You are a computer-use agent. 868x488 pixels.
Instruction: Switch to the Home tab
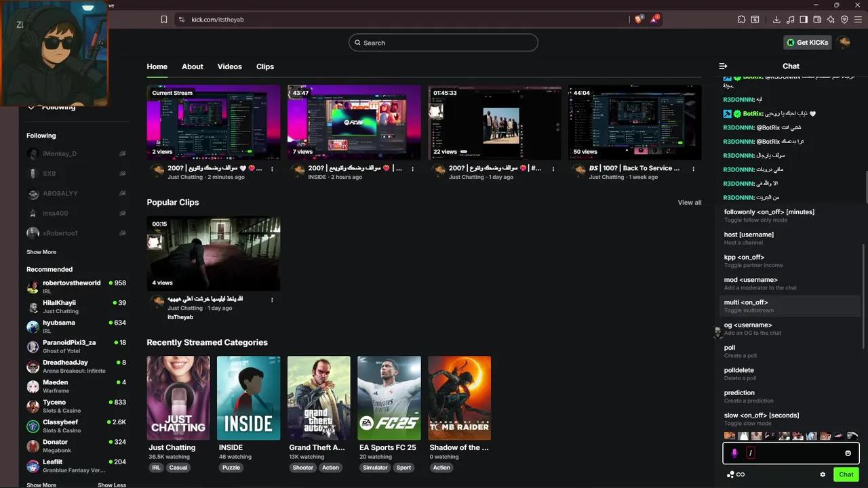pos(157,66)
